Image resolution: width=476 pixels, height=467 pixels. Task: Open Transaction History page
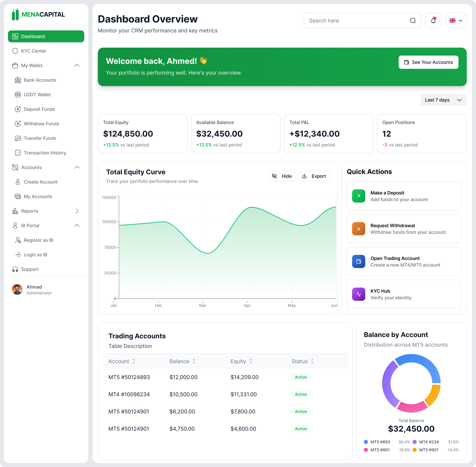46,153
